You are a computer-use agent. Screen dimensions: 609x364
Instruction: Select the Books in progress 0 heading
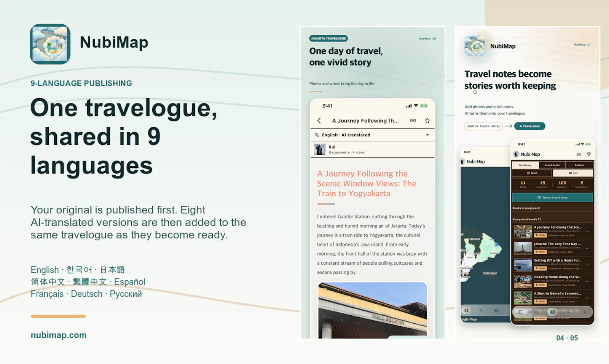pos(526,208)
